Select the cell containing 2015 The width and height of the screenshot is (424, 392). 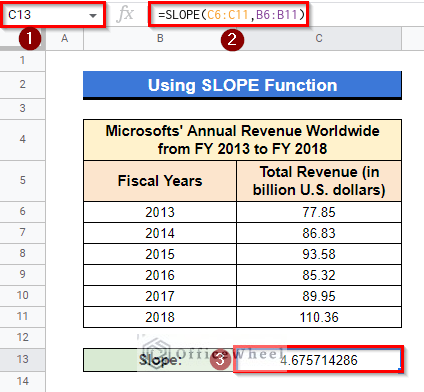[160, 254]
